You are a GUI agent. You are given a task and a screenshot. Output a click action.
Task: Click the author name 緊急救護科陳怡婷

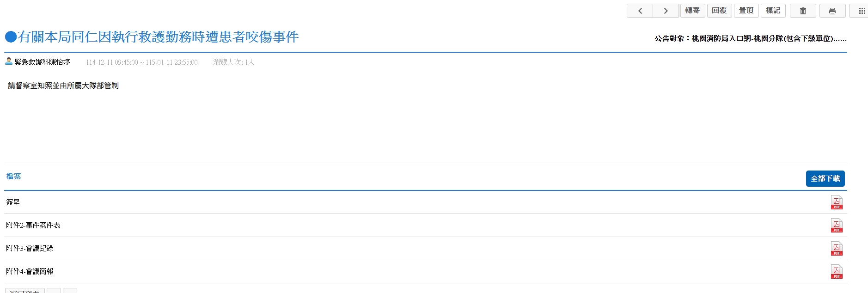tap(42, 62)
